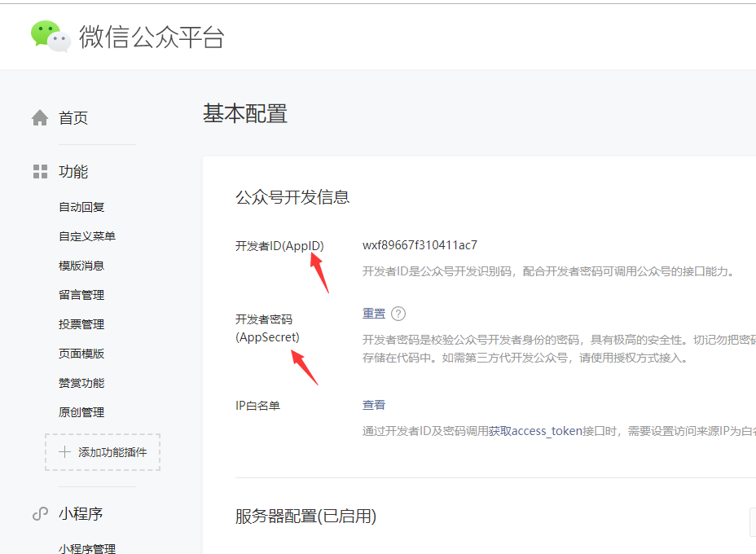756x554 pixels.
Task: Go to 赞赏功能 page
Action: pos(81,383)
